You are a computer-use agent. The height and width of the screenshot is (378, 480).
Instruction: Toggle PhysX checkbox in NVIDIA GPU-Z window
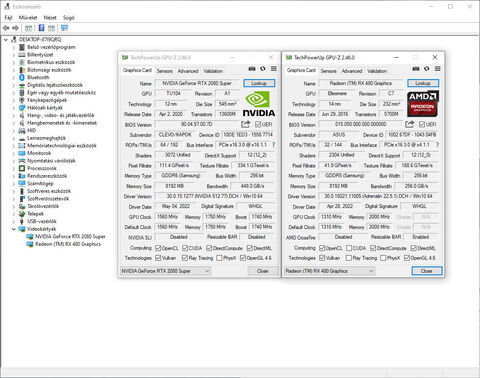pyautogui.click(x=219, y=258)
